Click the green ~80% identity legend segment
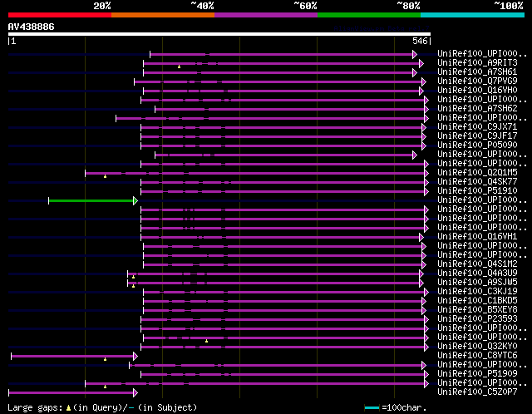Image resolution: width=532 pixels, height=414 pixels. click(369, 15)
